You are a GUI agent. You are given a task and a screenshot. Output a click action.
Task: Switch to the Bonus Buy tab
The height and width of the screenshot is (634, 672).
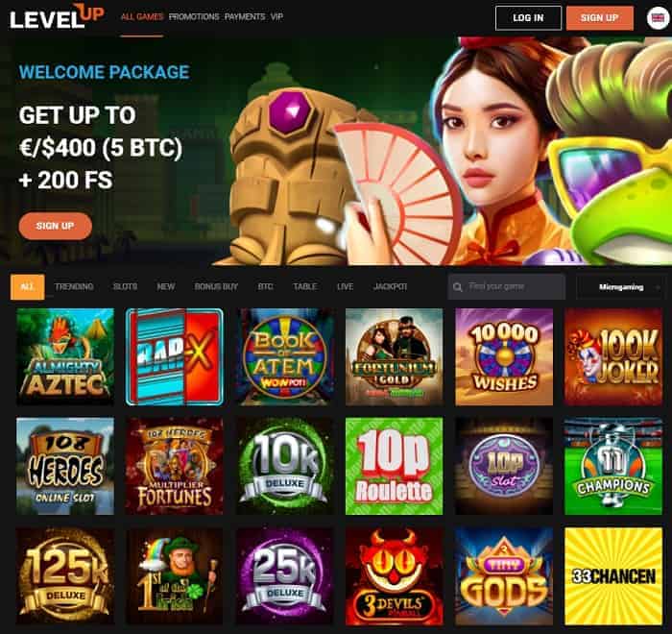pos(216,286)
